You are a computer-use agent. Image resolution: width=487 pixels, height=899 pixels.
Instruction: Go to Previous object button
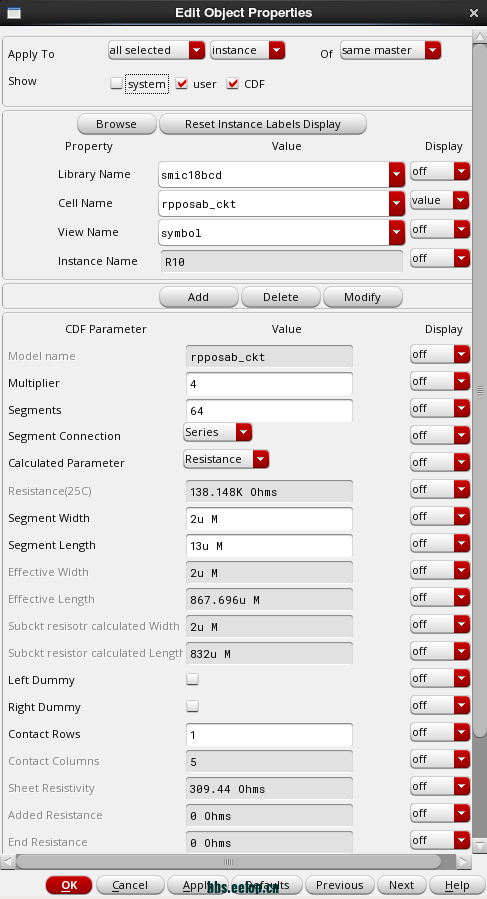(x=340, y=885)
